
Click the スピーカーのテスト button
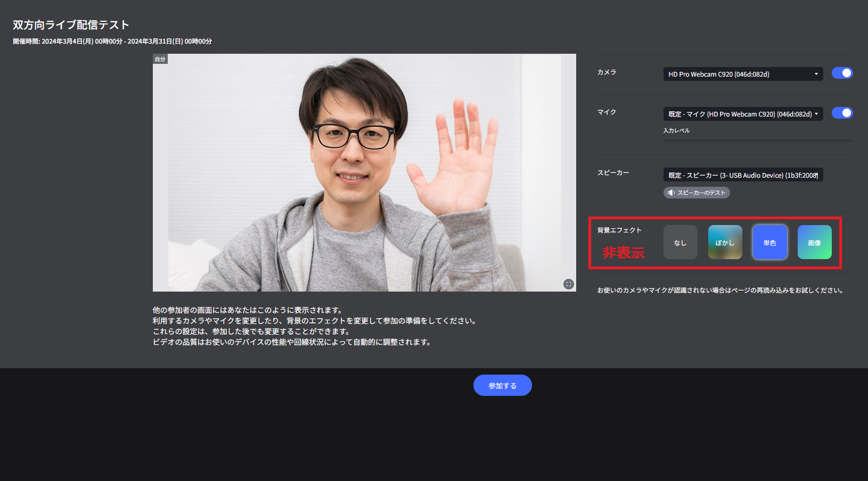point(697,193)
